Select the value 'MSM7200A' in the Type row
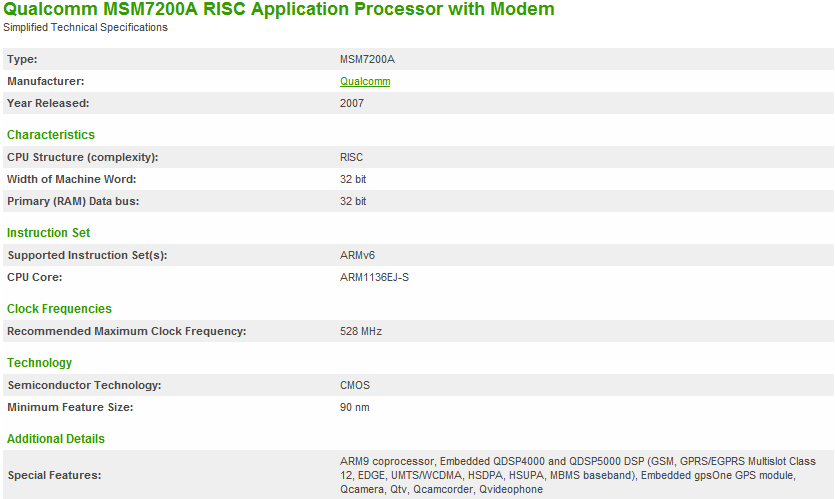This screenshot has width=835, height=499. click(x=367, y=60)
